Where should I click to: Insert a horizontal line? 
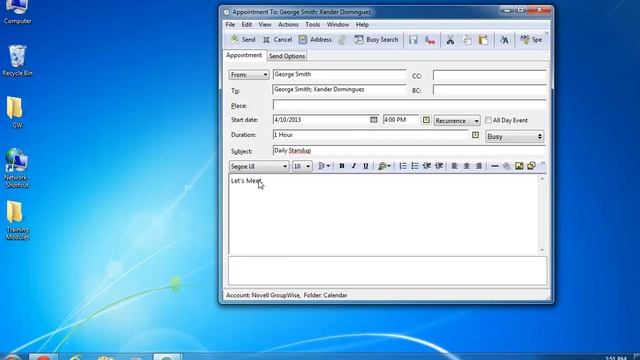494,166
